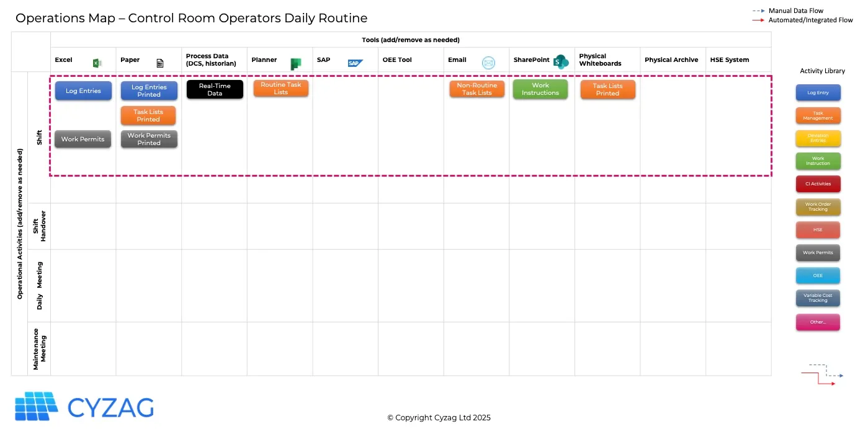Click the Excel column header text
This screenshot has width=868, height=429.
tap(64, 60)
